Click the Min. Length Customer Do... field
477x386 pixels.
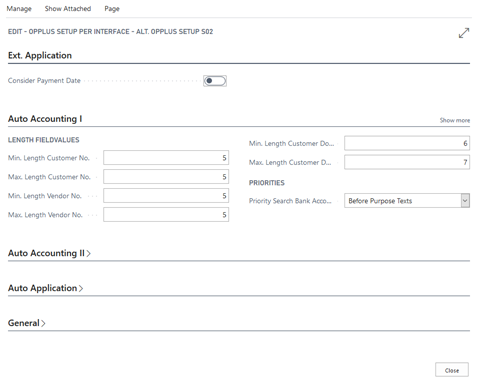point(407,143)
